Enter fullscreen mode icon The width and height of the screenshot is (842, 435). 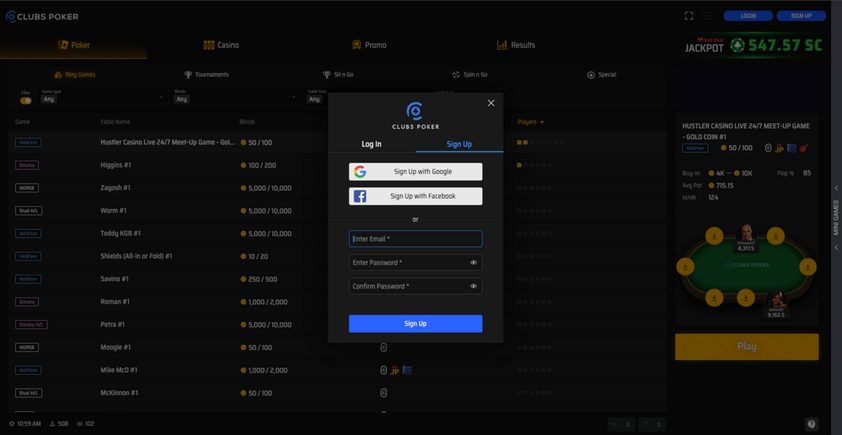(x=689, y=16)
